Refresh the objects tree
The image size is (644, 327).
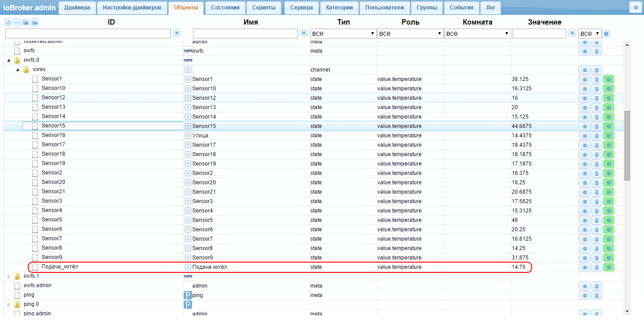pyautogui.click(x=8, y=22)
